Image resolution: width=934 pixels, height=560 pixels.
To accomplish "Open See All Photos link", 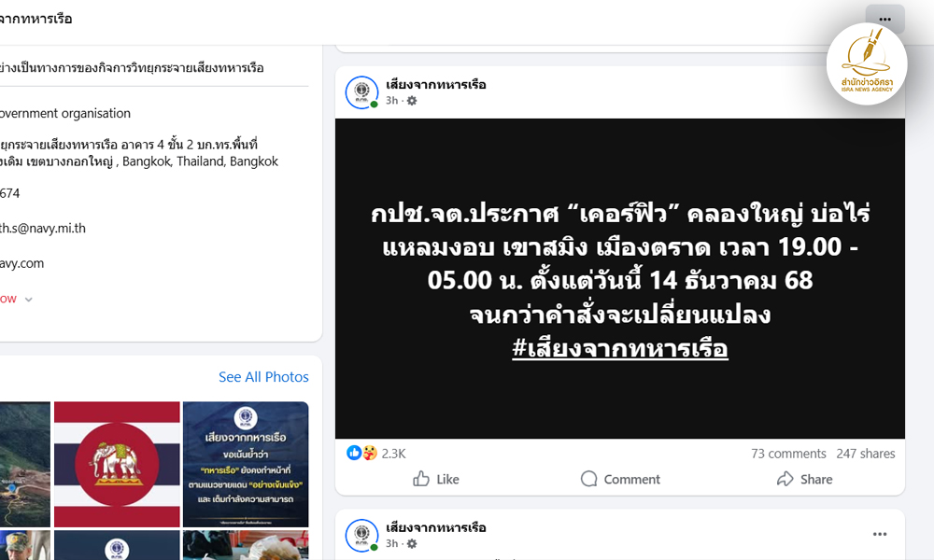I will 263,377.
